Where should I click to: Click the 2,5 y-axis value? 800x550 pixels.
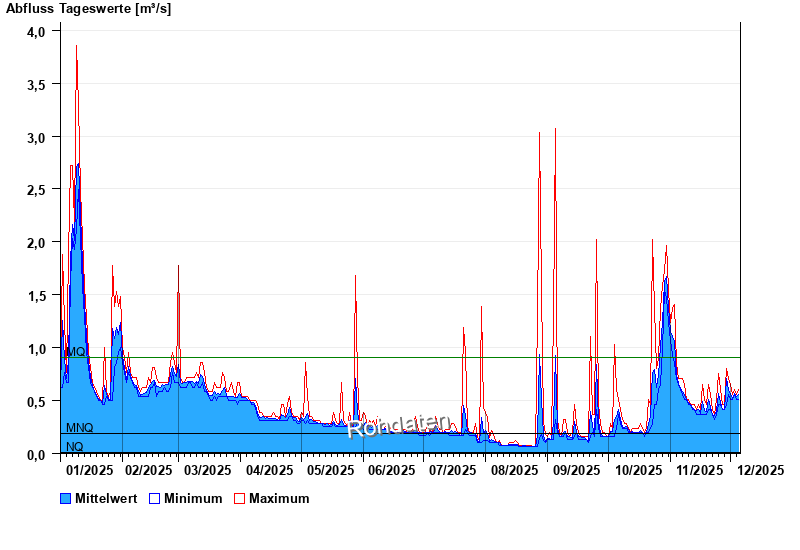click(36, 190)
